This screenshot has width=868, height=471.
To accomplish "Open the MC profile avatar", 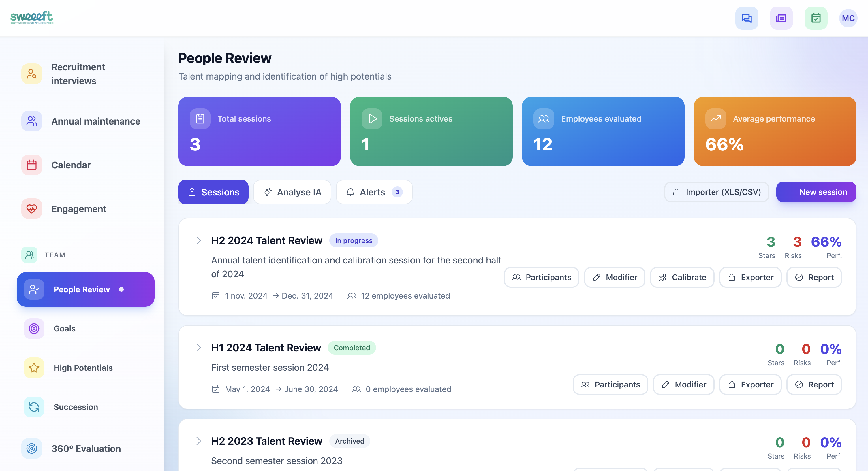I will tap(848, 18).
